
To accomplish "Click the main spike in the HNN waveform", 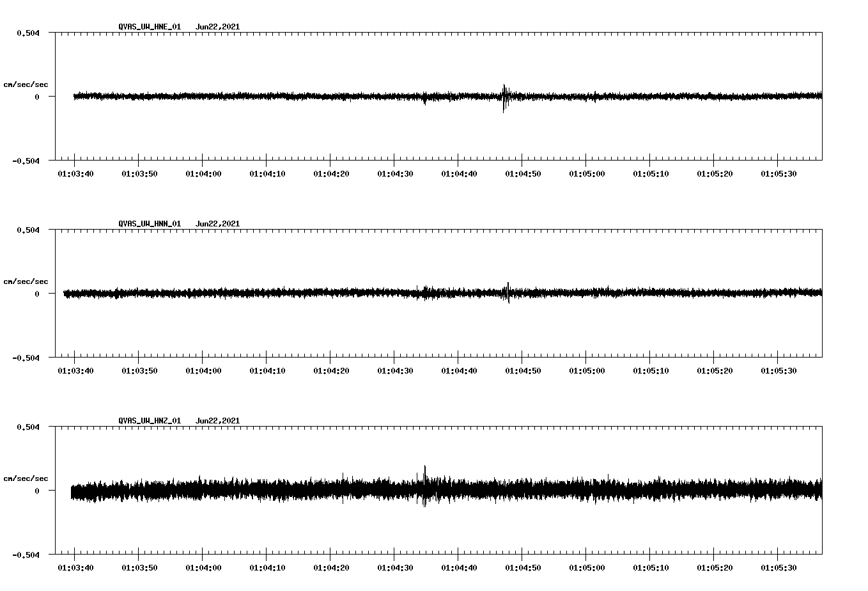I will pos(508,292).
